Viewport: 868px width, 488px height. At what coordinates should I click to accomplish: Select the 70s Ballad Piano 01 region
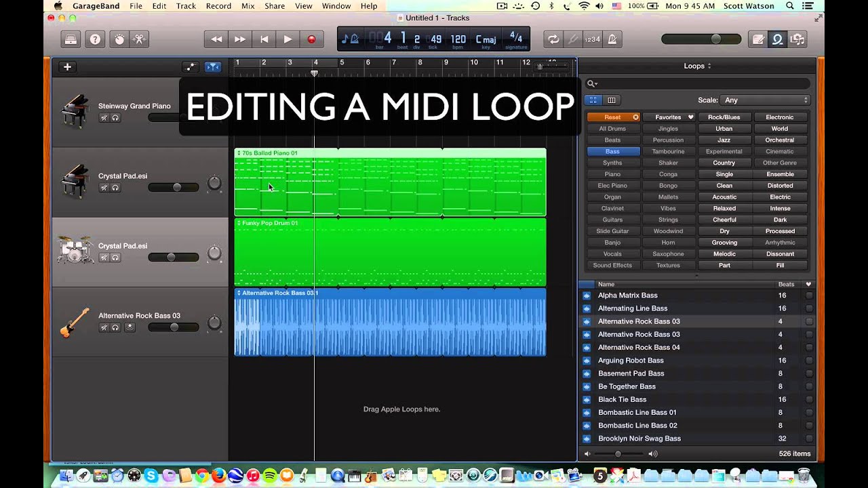tap(390, 183)
